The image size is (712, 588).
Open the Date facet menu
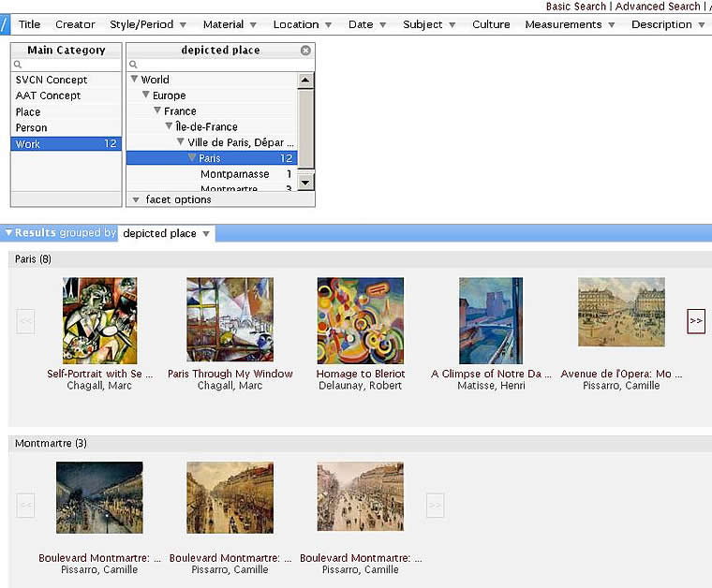367,24
